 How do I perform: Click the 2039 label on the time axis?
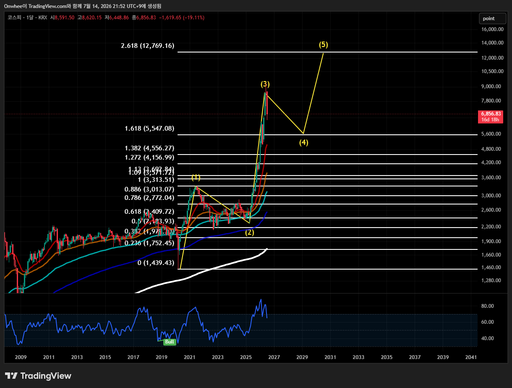[x=443, y=357]
